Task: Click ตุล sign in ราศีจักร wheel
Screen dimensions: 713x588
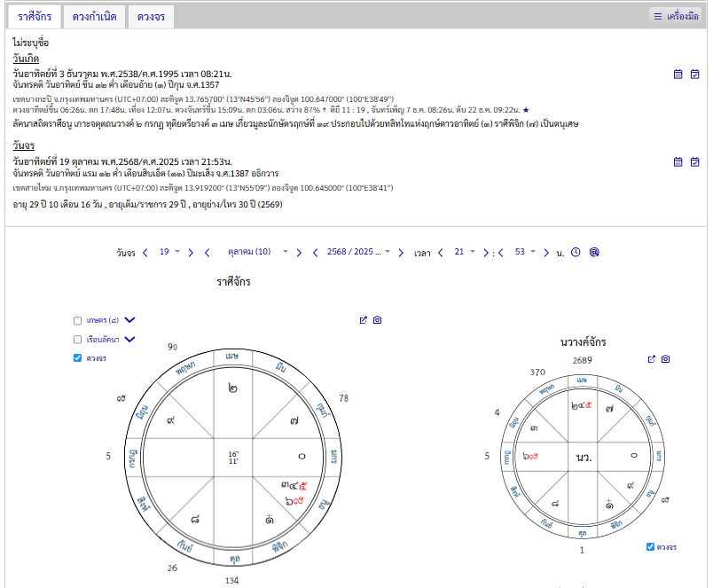Action: coord(235,559)
